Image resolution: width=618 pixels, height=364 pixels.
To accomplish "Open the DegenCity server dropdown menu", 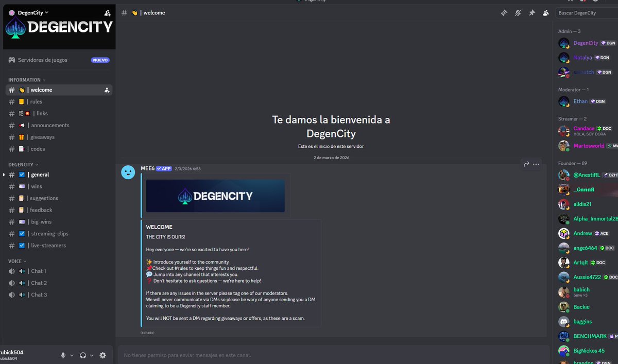I will [x=34, y=12].
